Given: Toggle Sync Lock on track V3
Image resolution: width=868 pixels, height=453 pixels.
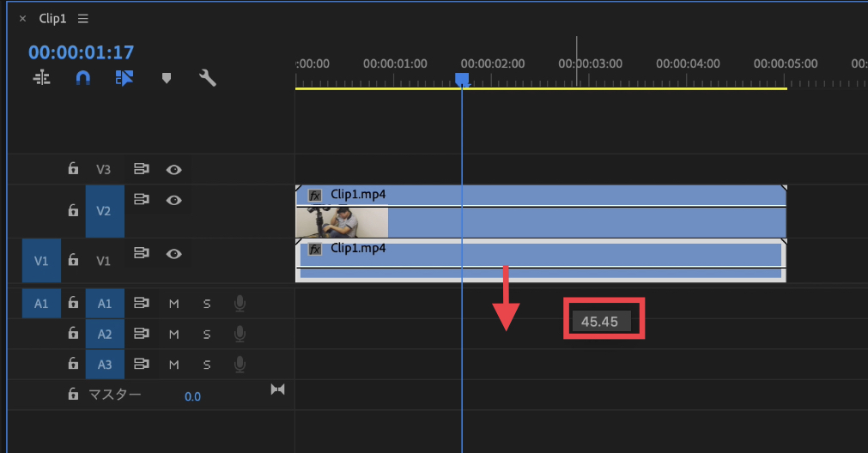Looking at the screenshot, I should point(141,170).
